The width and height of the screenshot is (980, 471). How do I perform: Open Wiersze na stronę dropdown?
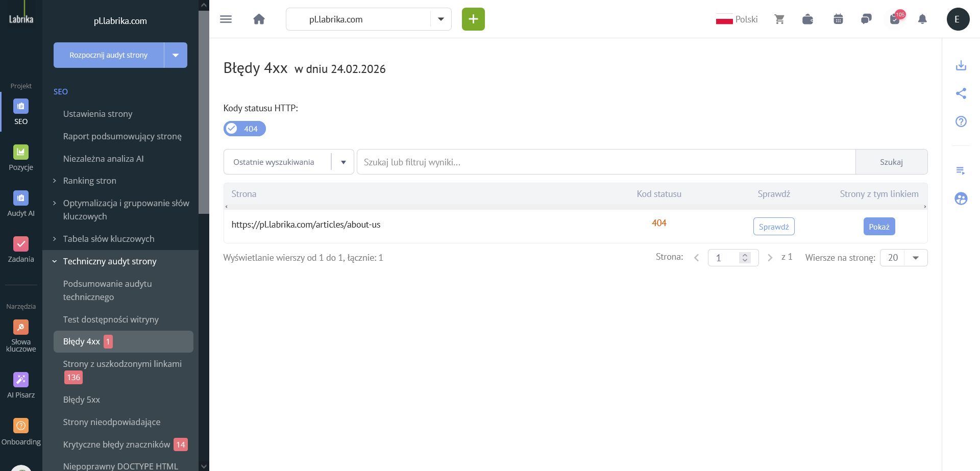[903, 258]
